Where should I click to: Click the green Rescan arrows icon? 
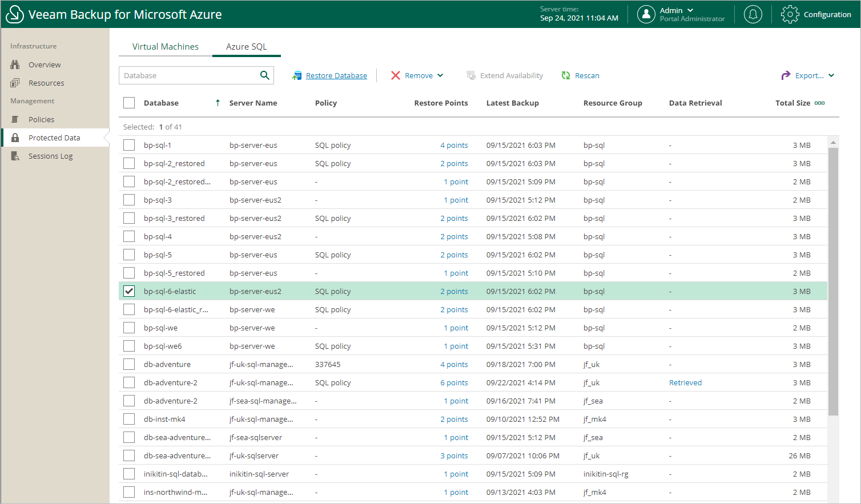pyautogui.click(x=566, y=75)
